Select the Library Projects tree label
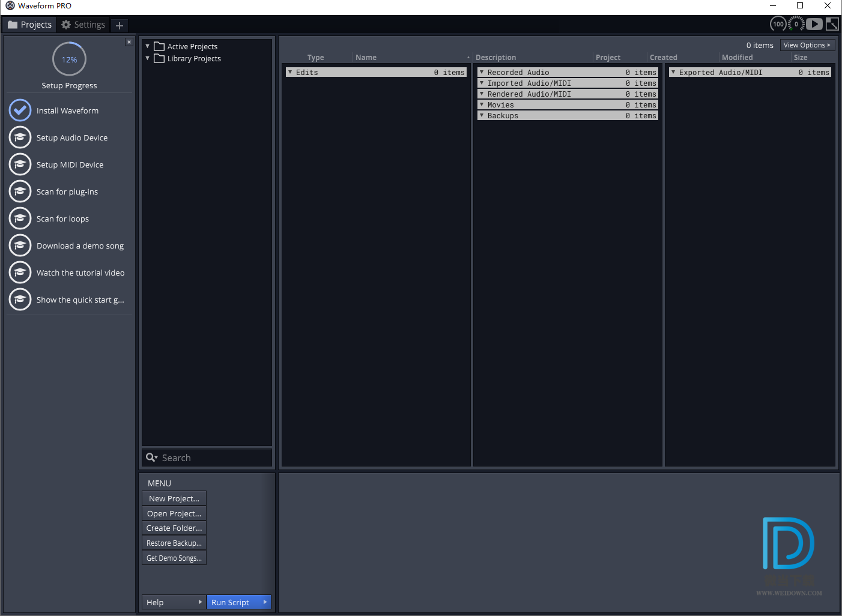The width and height of the screenshot is (842, 616). 194,58
